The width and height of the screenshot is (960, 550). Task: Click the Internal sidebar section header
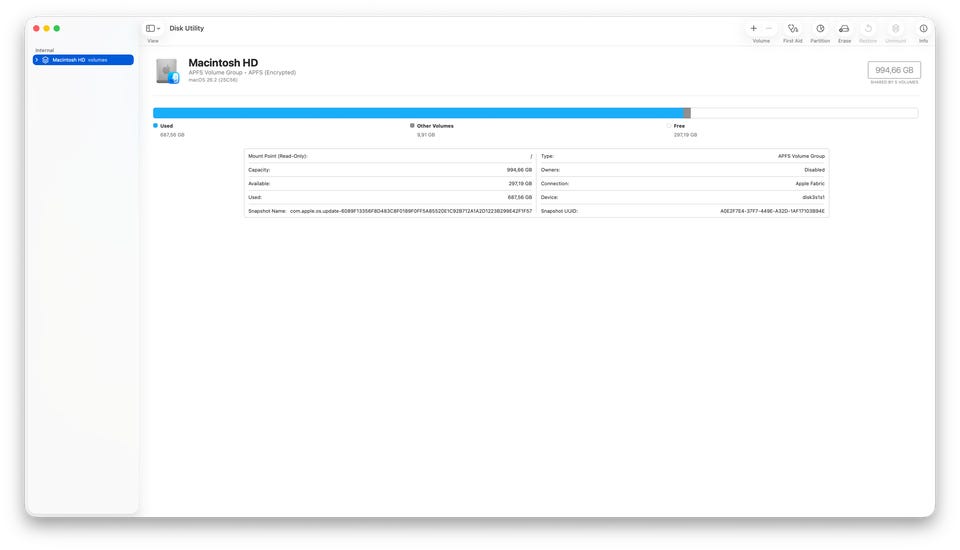click(45, 50)
